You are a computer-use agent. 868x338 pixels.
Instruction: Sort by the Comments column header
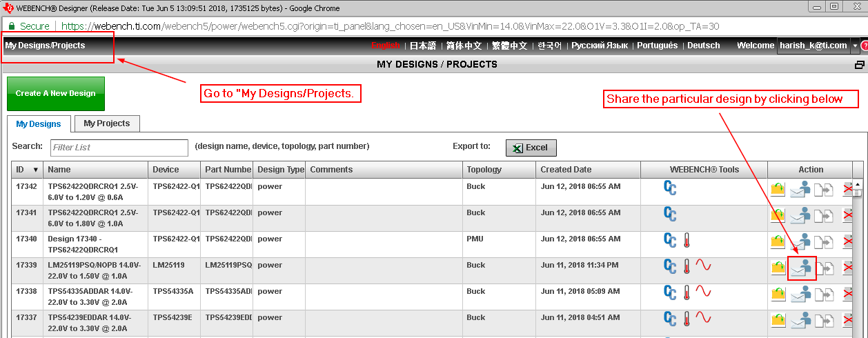[384, 170]
